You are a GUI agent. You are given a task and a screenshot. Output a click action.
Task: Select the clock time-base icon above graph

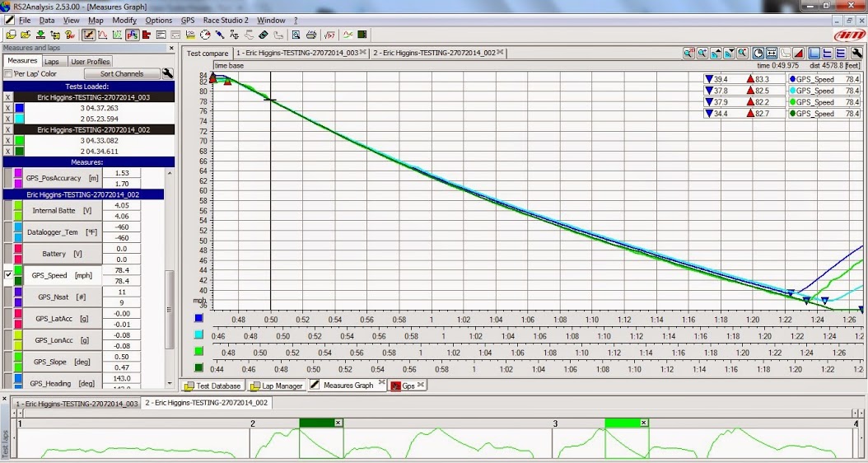tap(758, 53)
